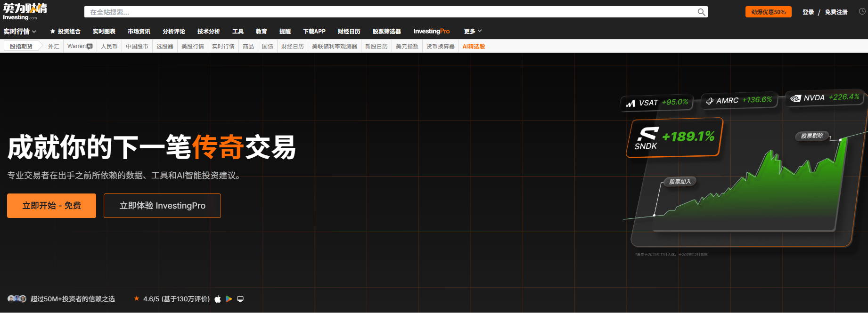
Task: Select the 美联储利率观测器 link
Action: coord(335,46)
